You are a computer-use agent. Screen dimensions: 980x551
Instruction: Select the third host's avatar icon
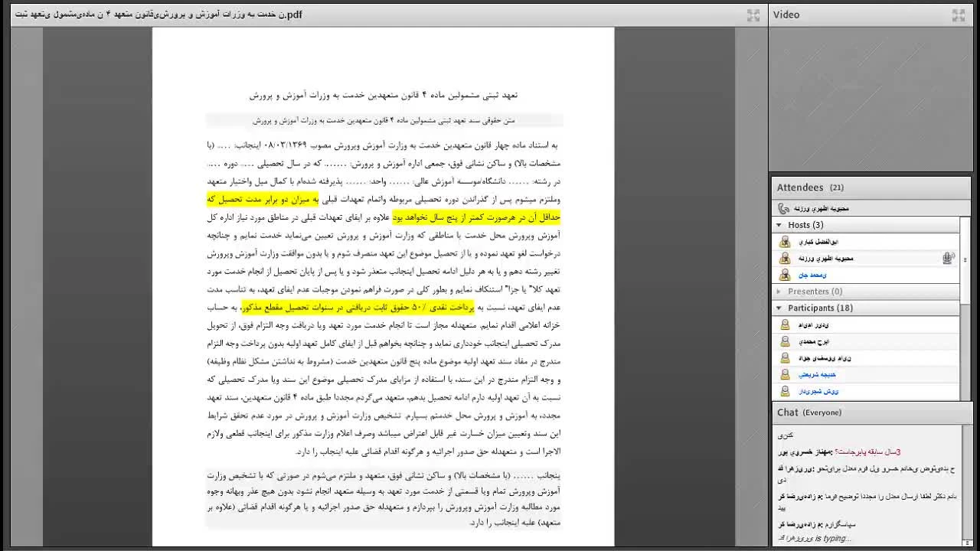coord(784,275)
